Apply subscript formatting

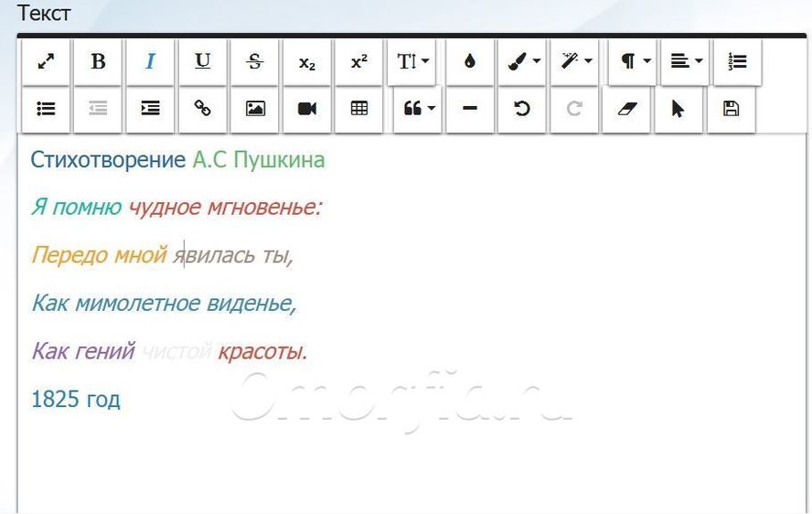[x=306, y=61]
